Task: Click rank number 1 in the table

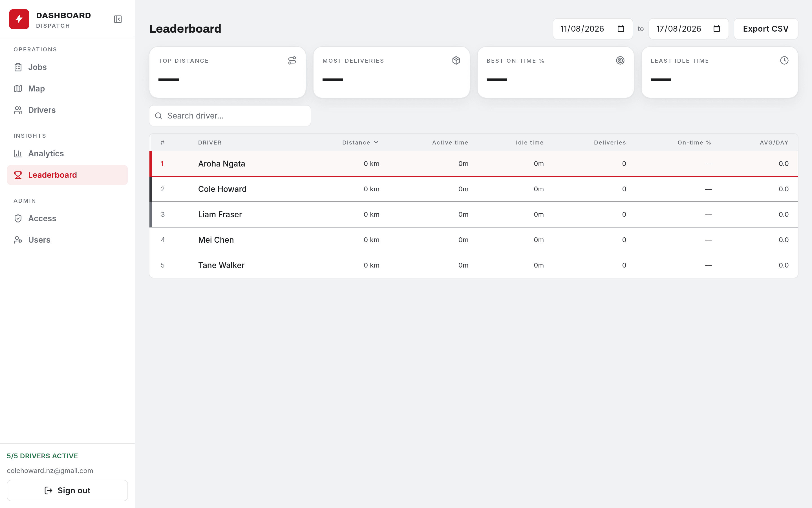Action: tap(162, 164)
